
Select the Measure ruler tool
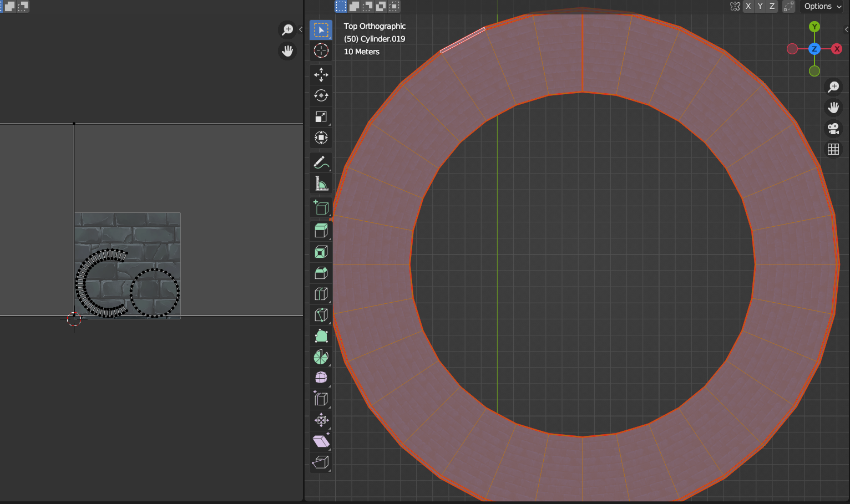pyautogui.click(x=321, y=184)
